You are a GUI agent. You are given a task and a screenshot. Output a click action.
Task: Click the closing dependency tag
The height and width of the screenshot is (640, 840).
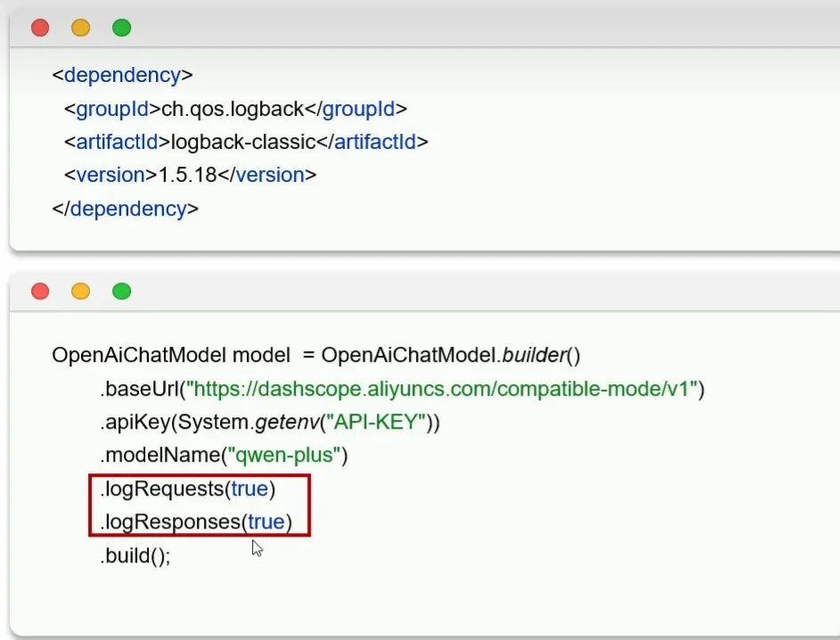(126, 209)
